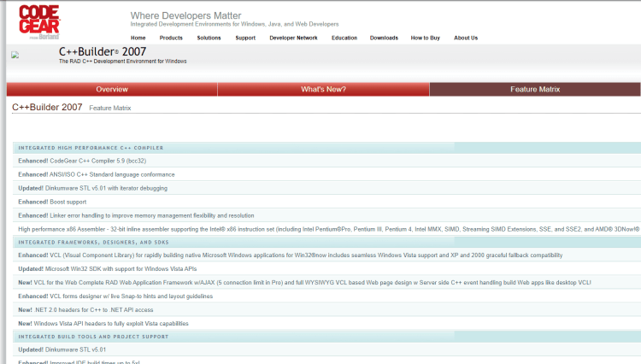Screen dimensions: 641x364
Task: Click the CodeGear C++ Compiler 5.9 row
Action: (327, 161)
